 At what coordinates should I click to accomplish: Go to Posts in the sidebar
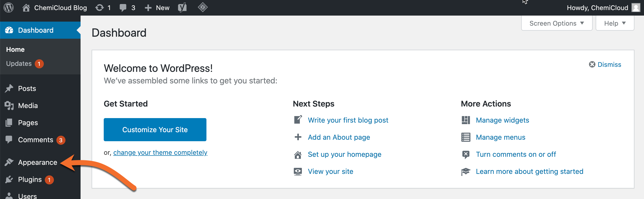point(27,88)
